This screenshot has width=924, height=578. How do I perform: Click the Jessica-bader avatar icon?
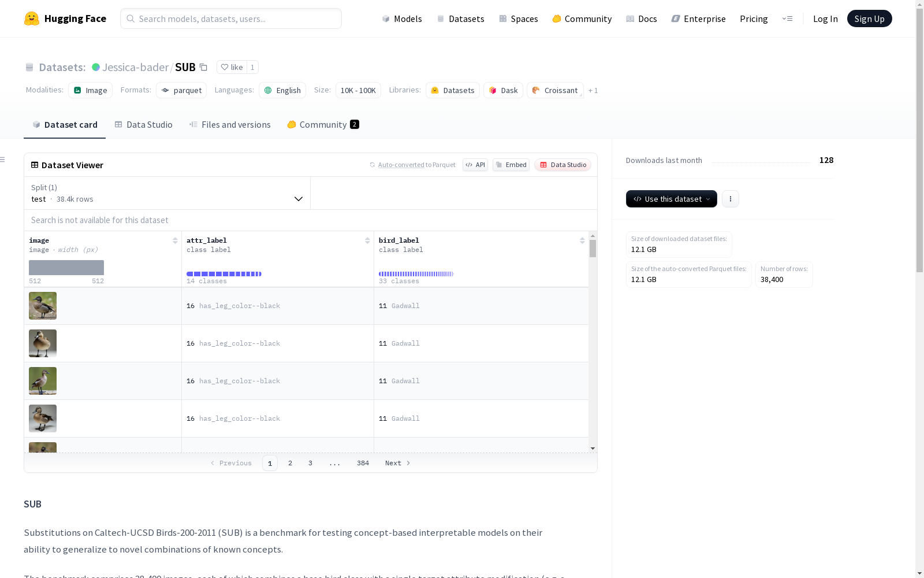tap(96, 67)
